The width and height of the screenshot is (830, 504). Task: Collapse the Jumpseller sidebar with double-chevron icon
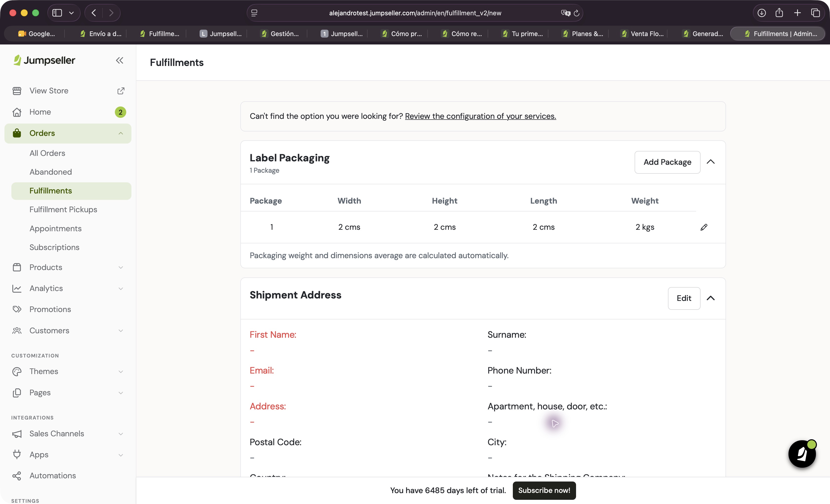[x=120, y=60]
